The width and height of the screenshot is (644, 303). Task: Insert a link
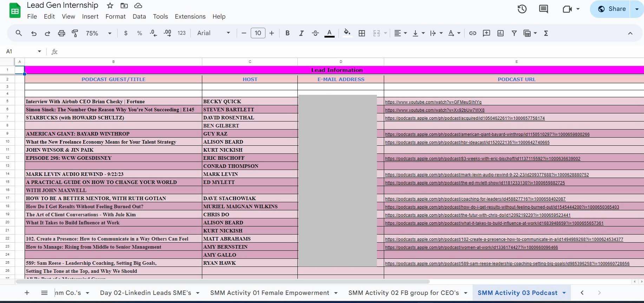coord(473,33)
